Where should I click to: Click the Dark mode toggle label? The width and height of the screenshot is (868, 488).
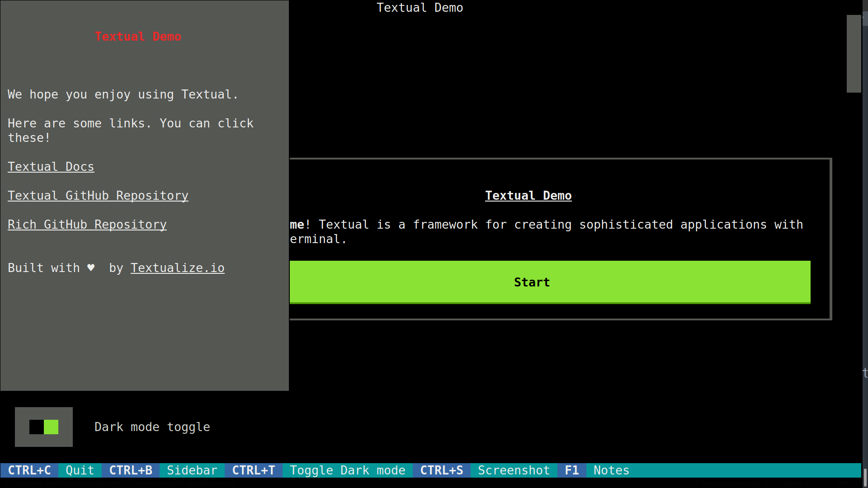[152, 427]
